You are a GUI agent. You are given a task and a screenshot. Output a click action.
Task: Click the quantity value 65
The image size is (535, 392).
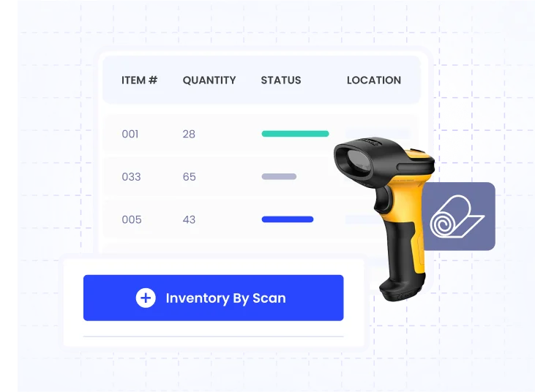click(x=189, y=177)
